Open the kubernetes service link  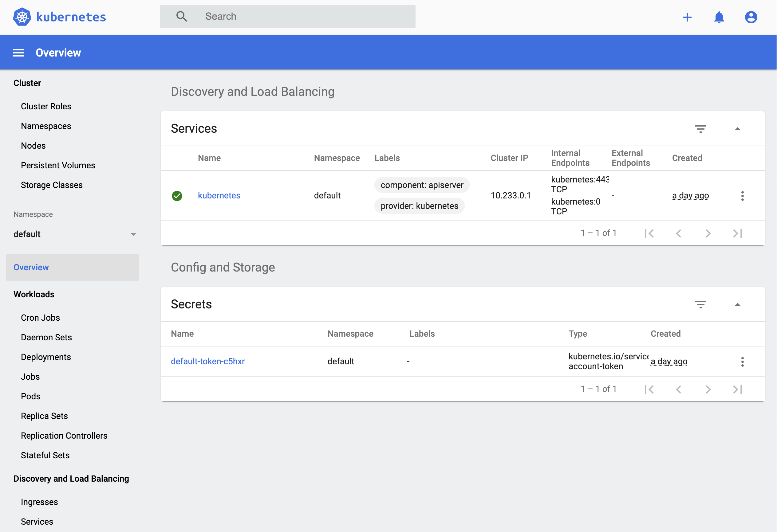pos(219,195)
